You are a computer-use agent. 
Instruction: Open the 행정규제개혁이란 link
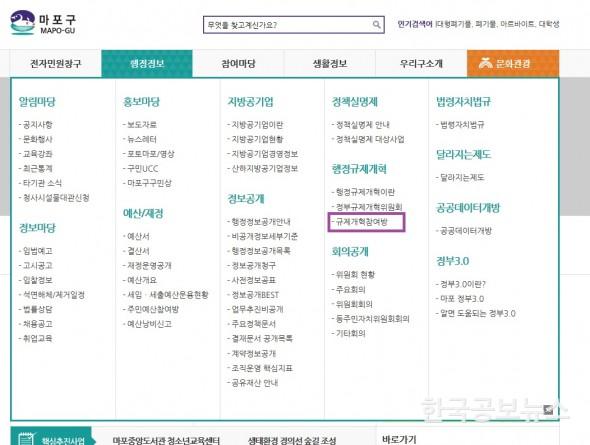(365, 192)
